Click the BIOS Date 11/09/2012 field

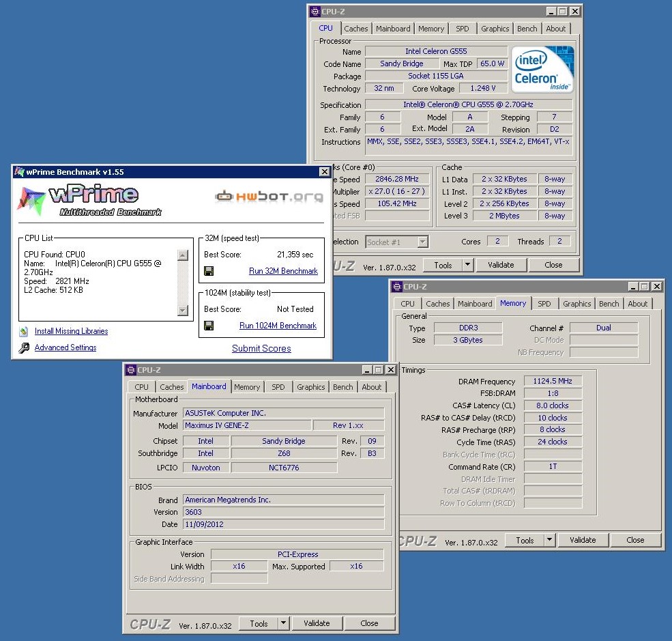click(x=284, y=524)
